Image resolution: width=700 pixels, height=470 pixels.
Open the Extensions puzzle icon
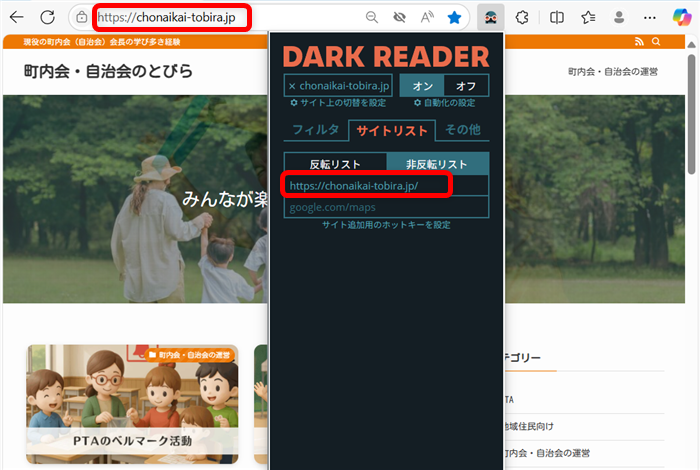(x=522, y=17)
